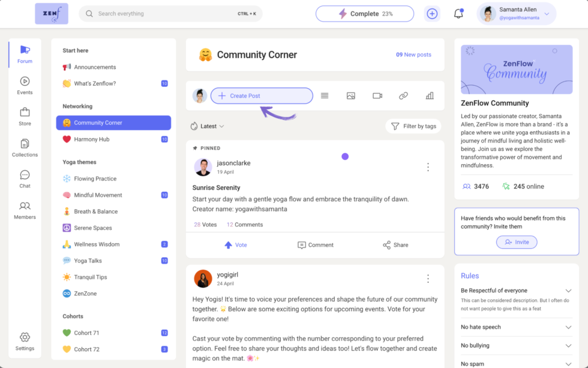Click the Create Post button
Screen dimensions: 588x368
(x=262, y=95)
